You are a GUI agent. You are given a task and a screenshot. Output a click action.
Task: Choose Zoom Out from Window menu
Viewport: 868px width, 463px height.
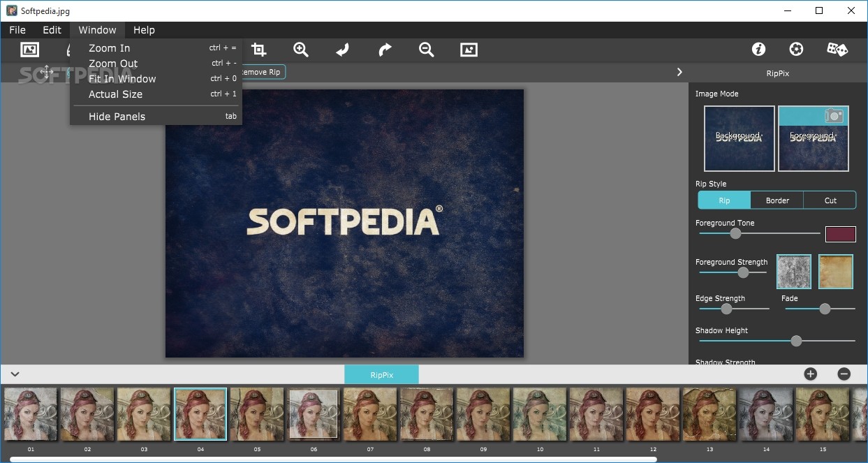pyautogui.click(x=156, y=64)
